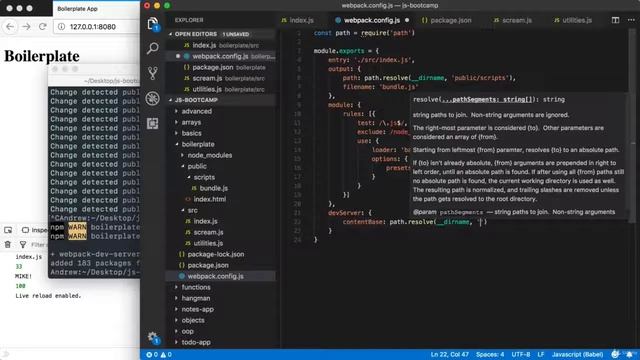
Task: Open utilities.js under src in tree
Action: (208, 243)
